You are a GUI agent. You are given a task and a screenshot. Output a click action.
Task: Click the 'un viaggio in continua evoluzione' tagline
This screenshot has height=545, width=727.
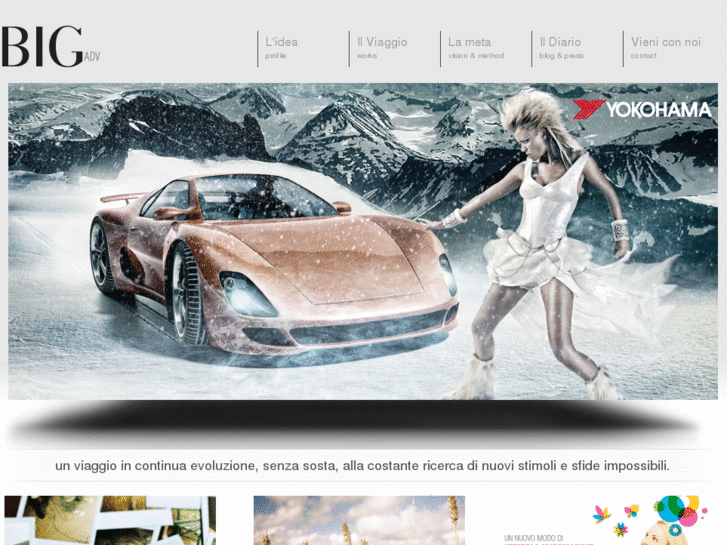tap(362, 466)
